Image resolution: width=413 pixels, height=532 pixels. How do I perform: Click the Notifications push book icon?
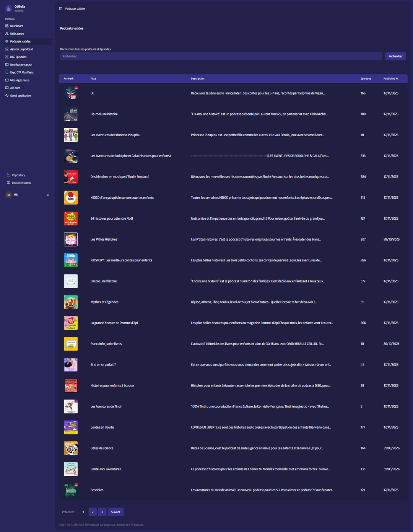pyautogui.click(x=7, y=65)
